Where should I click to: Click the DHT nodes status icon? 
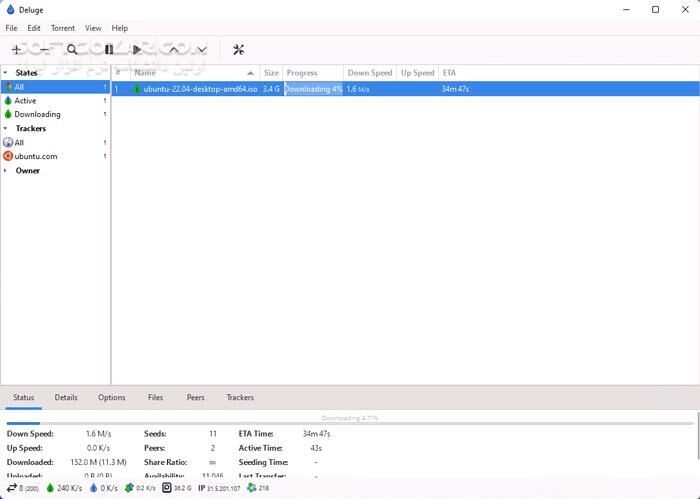click(x=251, y=488)
